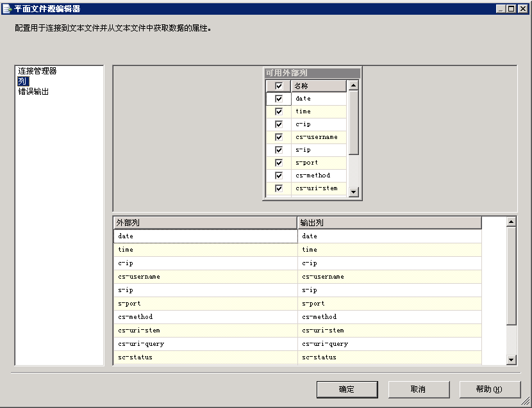Uncheck the time column checkbox
Image resolution: width=532 pixels, height=408 pixels.
(x=279, y=111)
